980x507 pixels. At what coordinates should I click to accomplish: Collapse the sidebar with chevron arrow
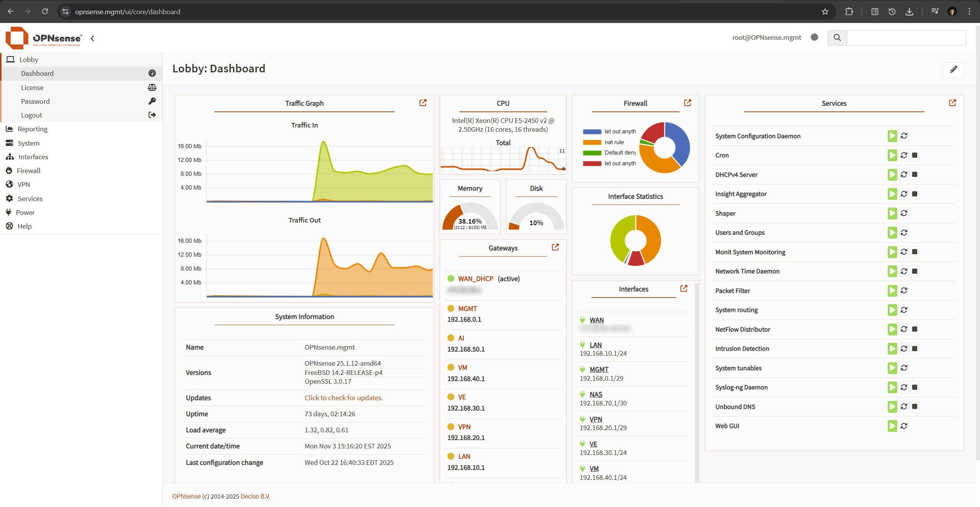click(x=92, y=38)
